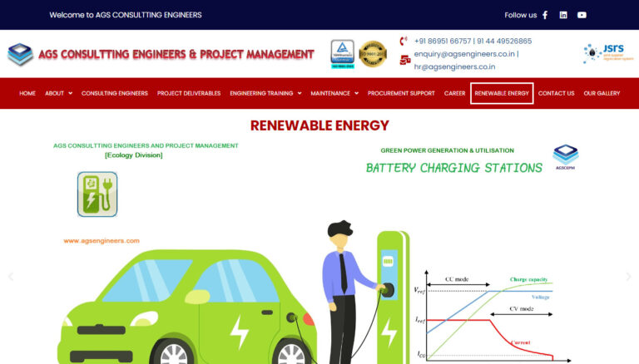Screen dimensions: 639x364
Task: Click hr@agsengineers.co.in email link
Action: 454,66
